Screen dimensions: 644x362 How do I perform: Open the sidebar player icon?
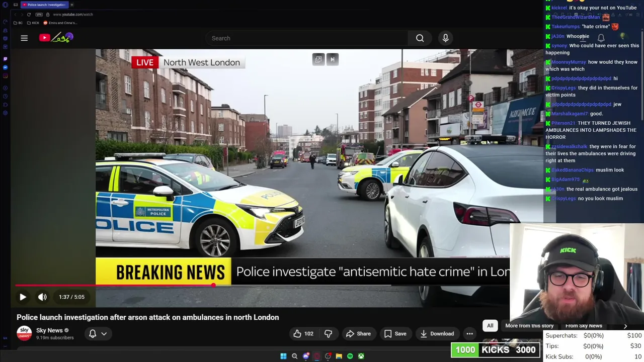[5, 88]
